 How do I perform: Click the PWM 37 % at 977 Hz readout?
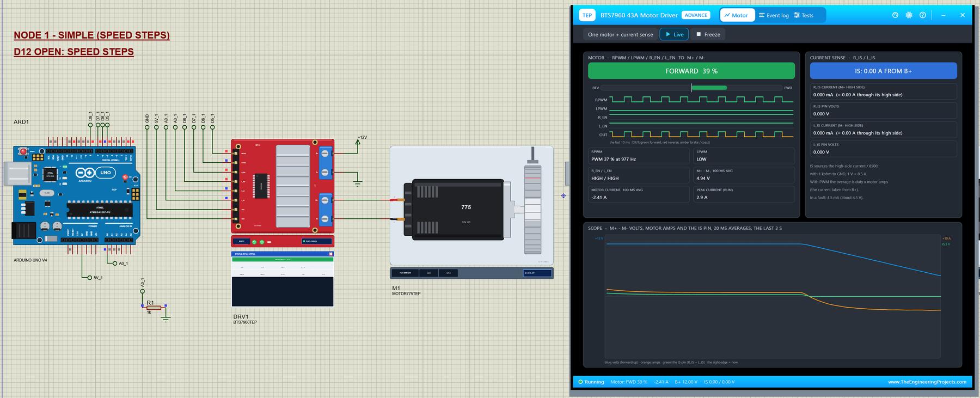[639, 156]
